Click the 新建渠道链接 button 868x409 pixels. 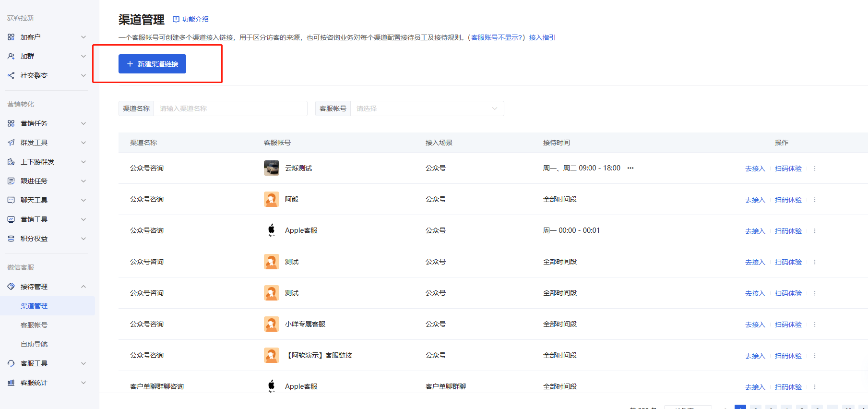(x=152, y=64)
